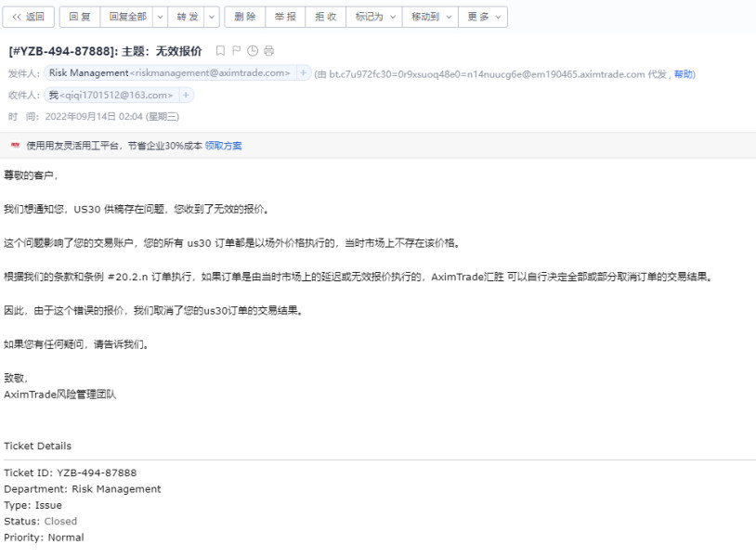Open the 标记为 dropdown

[x=374, y=17]
